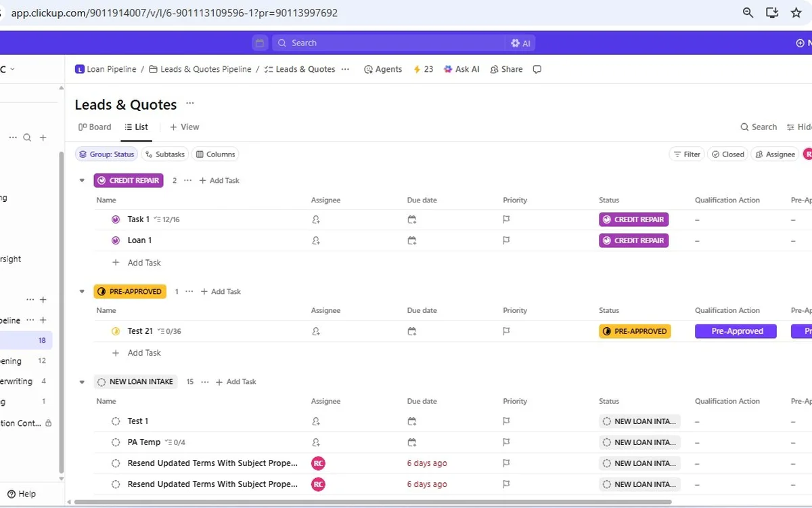The image size is (812, 508).
Task: Click the AI button in search bar
Action: coord(521,43)
